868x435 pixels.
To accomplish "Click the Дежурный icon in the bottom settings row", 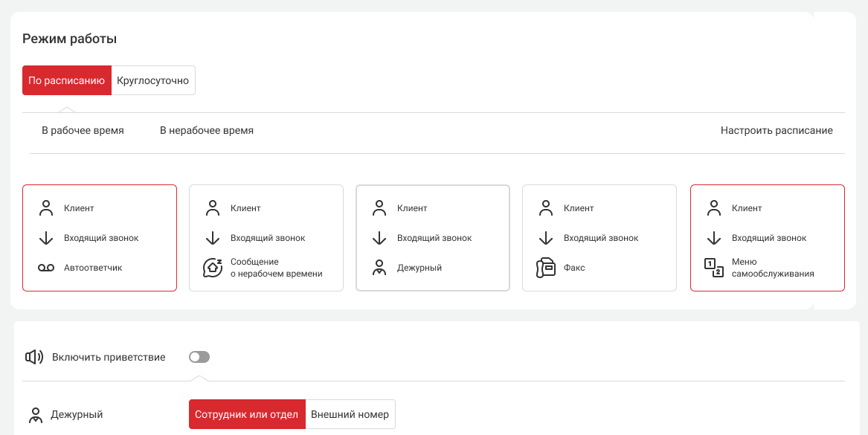I will coord(35,415).
